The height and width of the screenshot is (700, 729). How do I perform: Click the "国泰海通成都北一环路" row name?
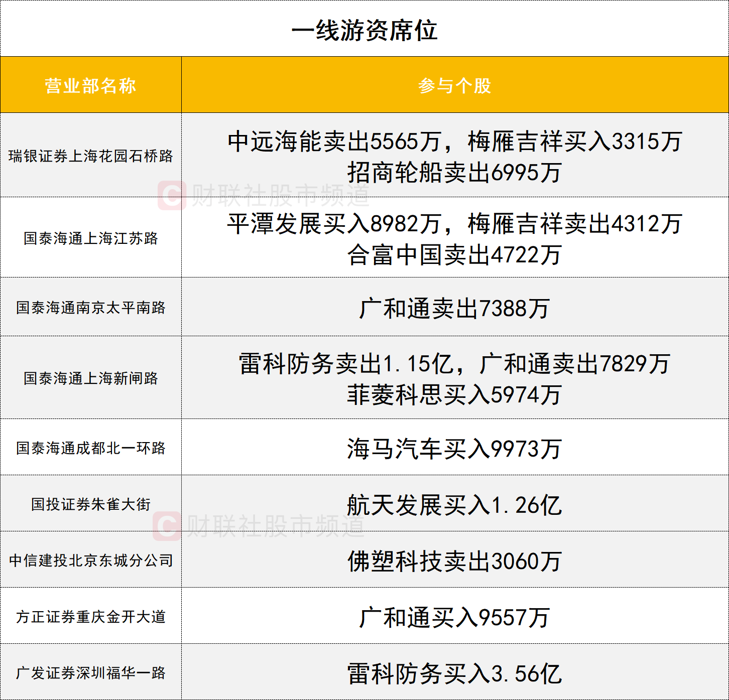(90, 448)
